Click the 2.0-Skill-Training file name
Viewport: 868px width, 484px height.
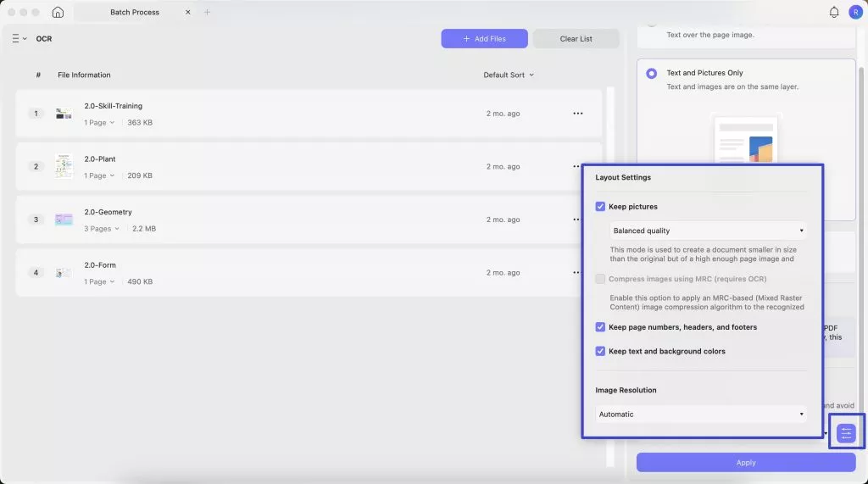(113, 106)
